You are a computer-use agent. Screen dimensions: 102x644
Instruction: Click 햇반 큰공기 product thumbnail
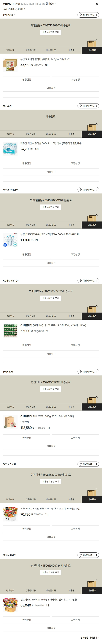point(10,422)
